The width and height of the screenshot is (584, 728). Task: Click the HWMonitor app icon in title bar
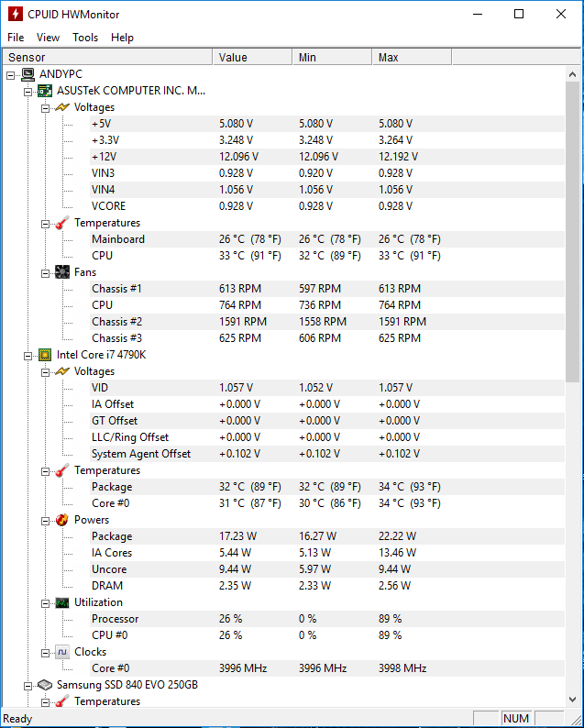tap(16, 14)
